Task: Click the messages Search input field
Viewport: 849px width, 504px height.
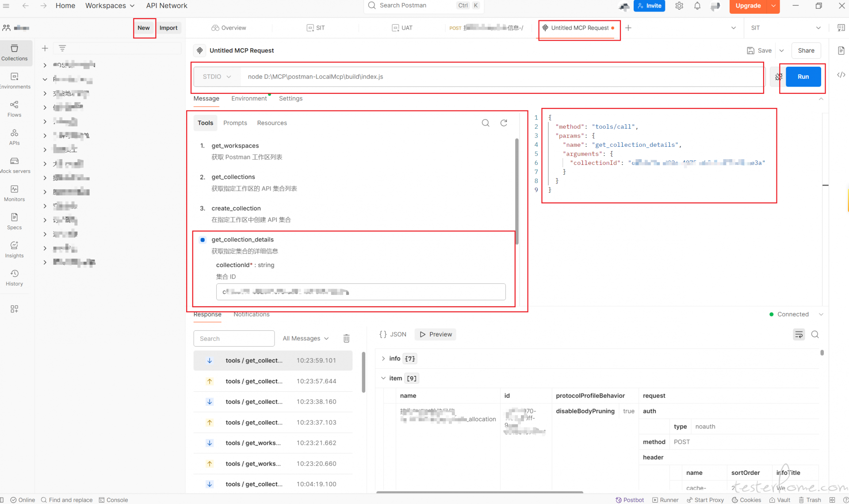Action: [x=234, y=338]
